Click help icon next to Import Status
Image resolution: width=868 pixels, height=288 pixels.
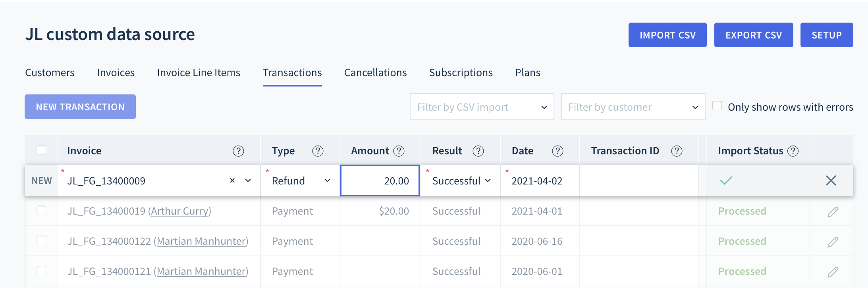click(x=793, y=151)
